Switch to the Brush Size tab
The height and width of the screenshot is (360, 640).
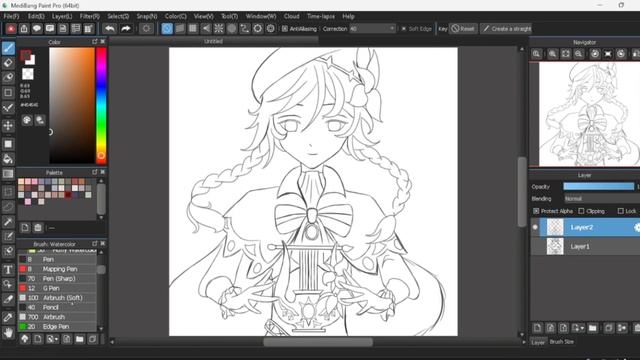point(562,342)
